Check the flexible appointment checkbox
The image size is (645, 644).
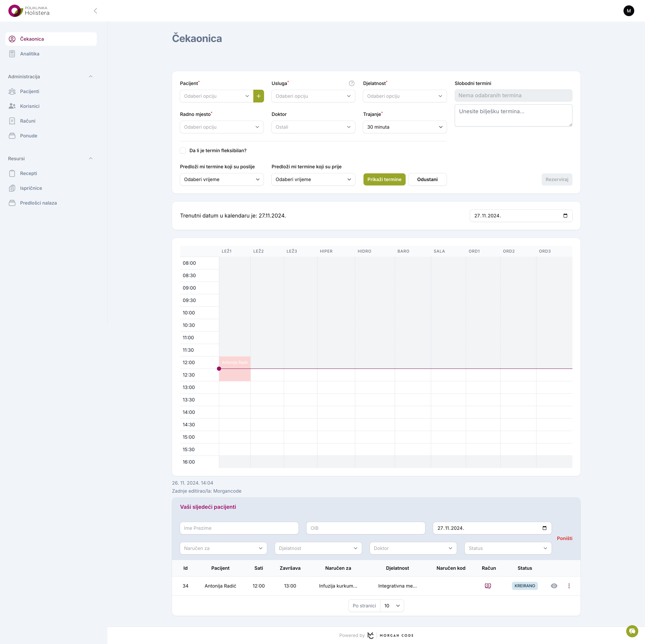coord(183,151)
